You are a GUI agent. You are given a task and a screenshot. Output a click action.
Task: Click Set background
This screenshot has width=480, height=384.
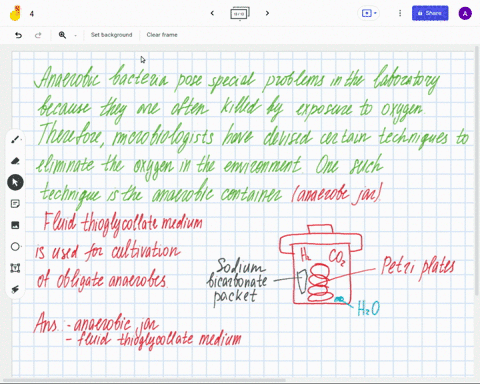point(111,35)
